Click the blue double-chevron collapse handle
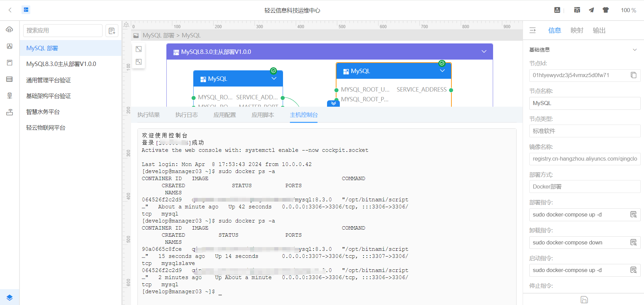The height and width of the screenshot is (305, 644). [x=333, y=103]
